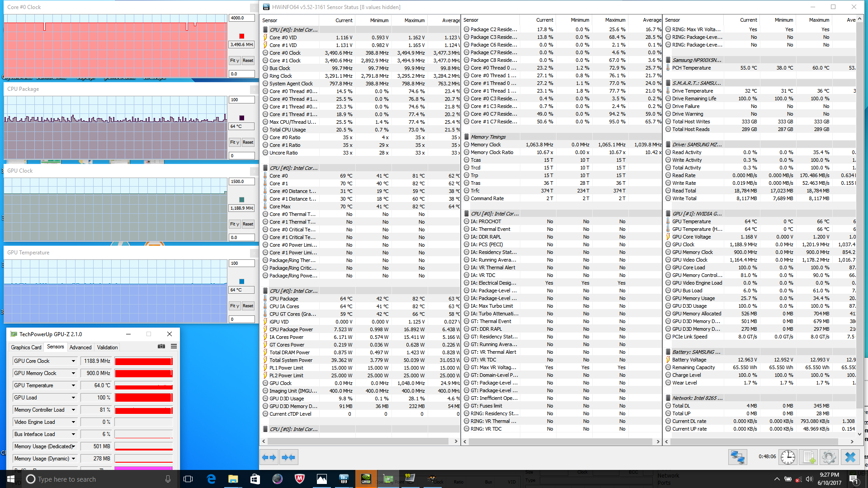
Task: Open the Windows Store taskbar icon
Action: pyautogui.click(x=255, y=479)
